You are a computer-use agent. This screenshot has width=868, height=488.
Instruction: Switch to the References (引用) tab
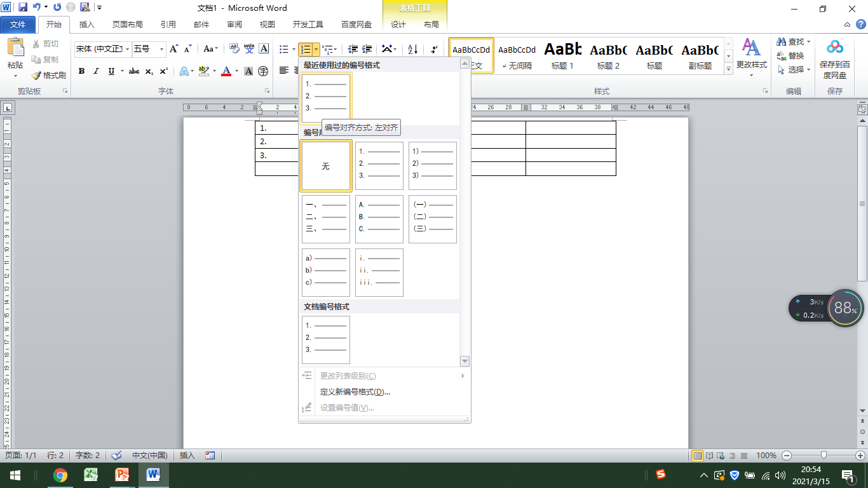point(168,25)
